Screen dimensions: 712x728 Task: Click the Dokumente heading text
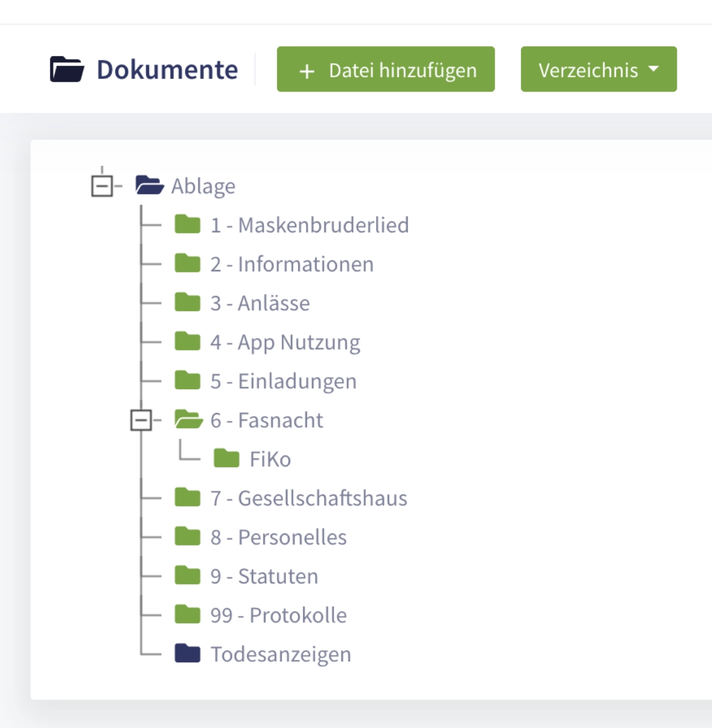click(x=167, y=69)
